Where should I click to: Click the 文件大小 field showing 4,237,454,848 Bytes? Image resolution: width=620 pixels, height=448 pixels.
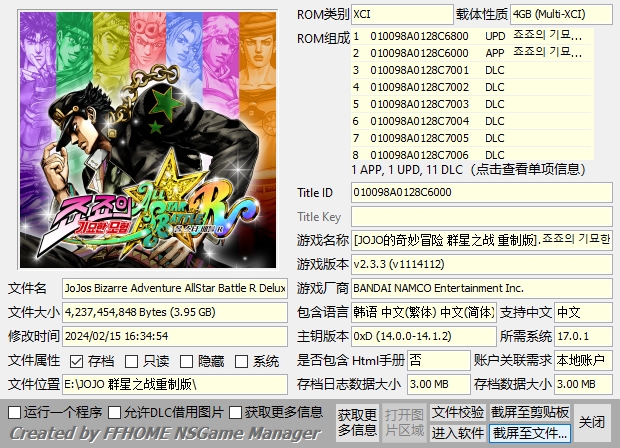(x=175, y=312)
